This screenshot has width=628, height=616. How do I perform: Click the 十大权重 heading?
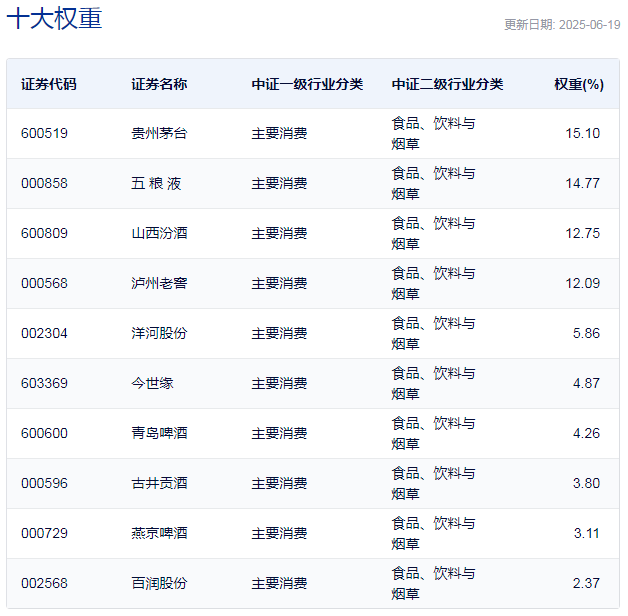(x=54, y=18)
